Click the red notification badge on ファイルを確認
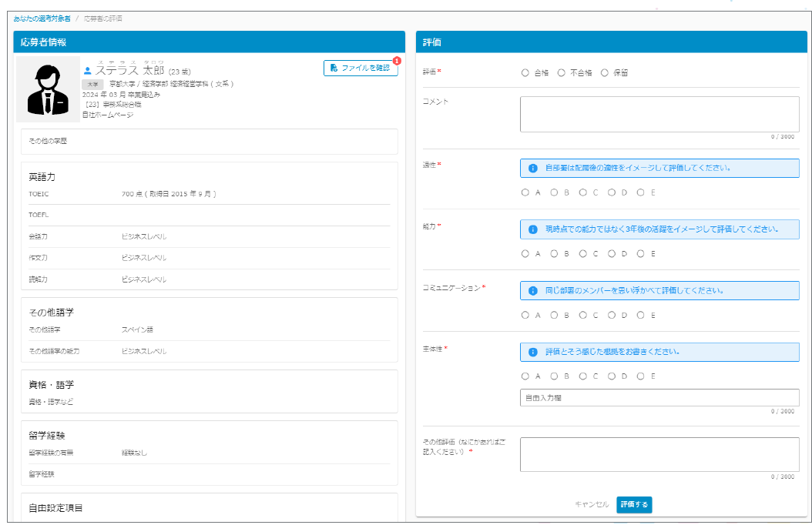Viewport: 812px width, 525px height. (x=397, y=60)
